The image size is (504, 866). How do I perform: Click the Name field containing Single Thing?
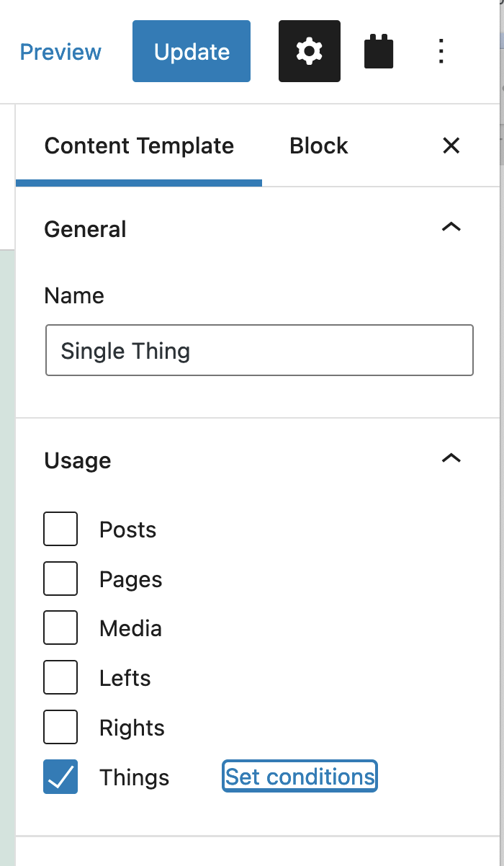(259, 350)
